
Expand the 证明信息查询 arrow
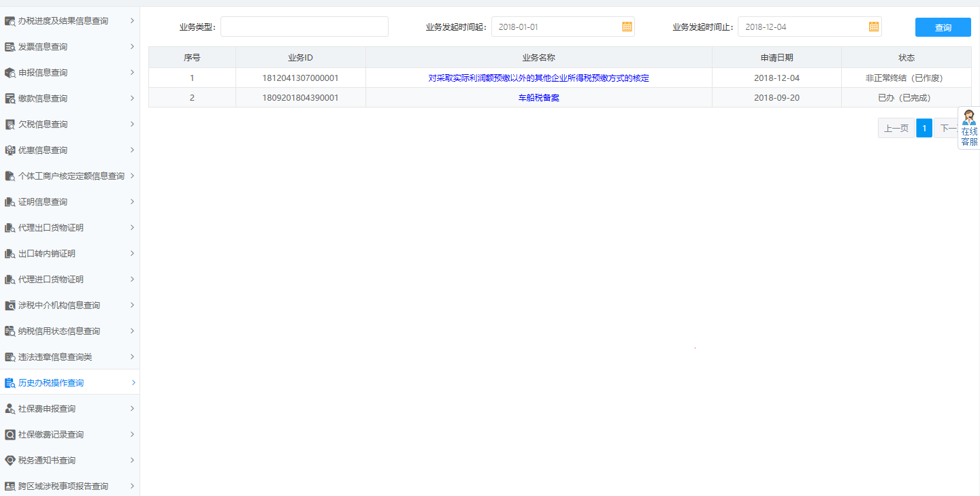pyautogui.click(x=132, y=201)
